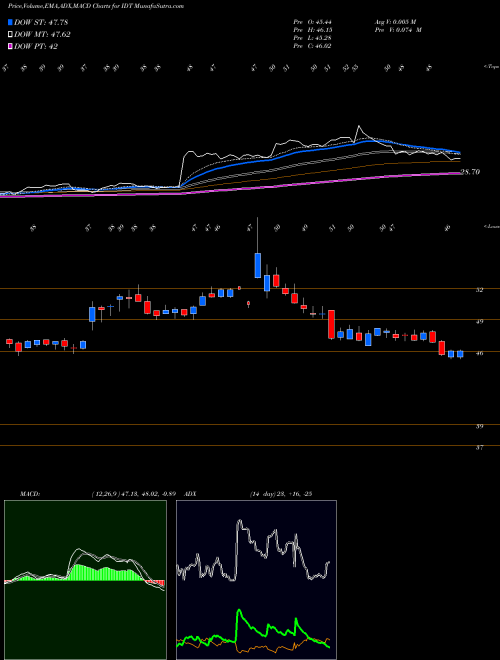Click the '<Tops' label at right edge
This screenshot has width=500, height=660.
[x=491, y=67]
